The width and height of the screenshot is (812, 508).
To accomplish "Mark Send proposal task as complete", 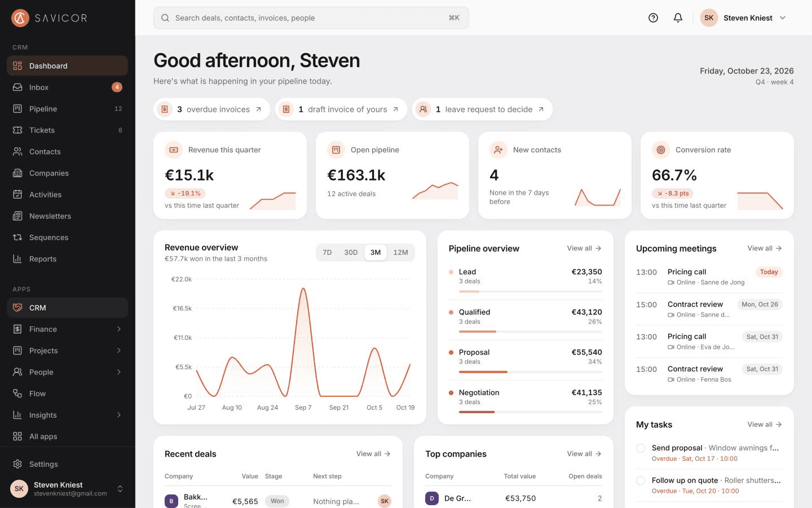I will click(641, 448).
